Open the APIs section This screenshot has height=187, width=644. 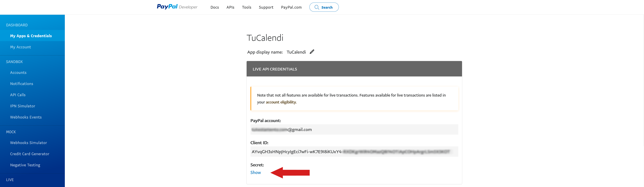tap(230, 7)
